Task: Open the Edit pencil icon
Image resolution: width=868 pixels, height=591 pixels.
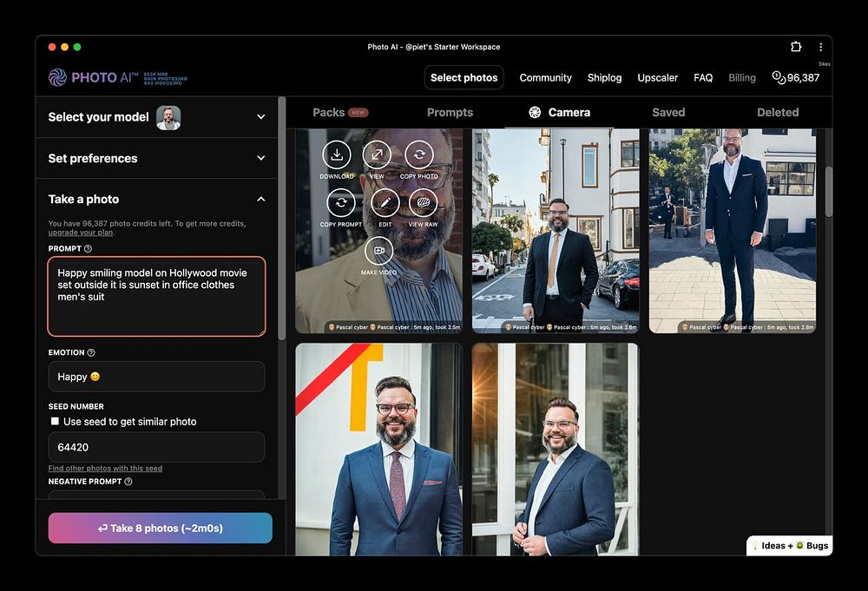Action: tap(385, 202)
